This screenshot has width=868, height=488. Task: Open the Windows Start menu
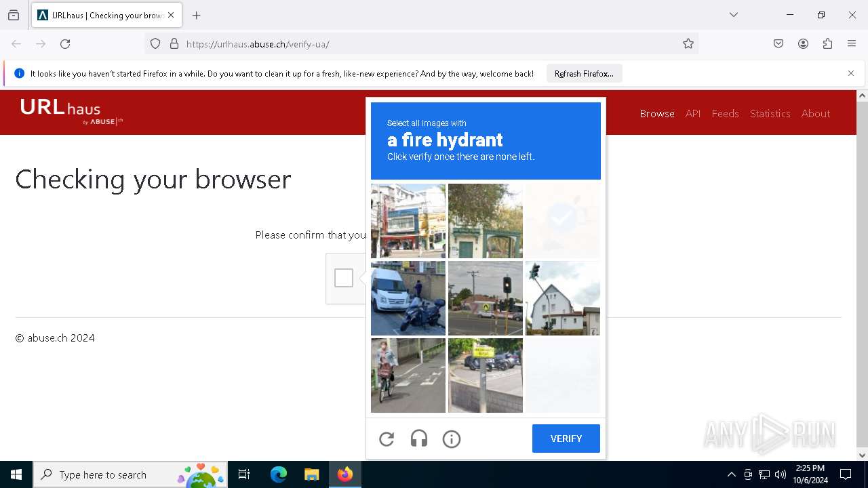16,474
